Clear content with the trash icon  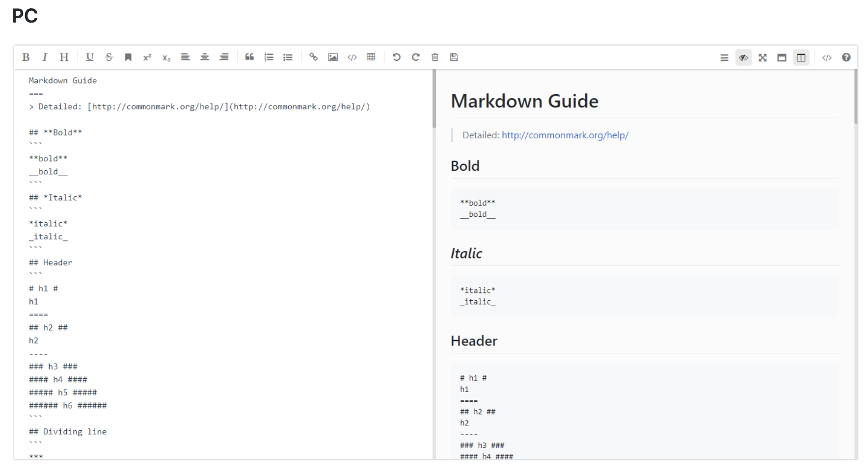click(435, 57)
